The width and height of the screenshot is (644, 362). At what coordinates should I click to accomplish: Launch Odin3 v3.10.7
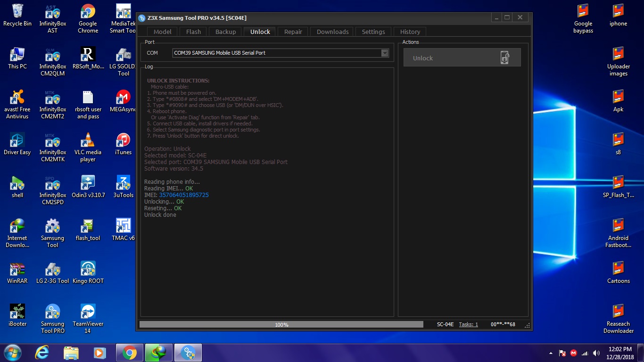click(x=88, y=187)
